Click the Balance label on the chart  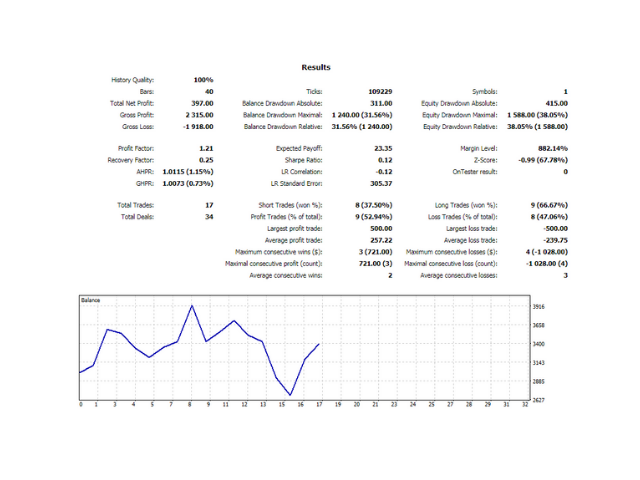[90, 300]
